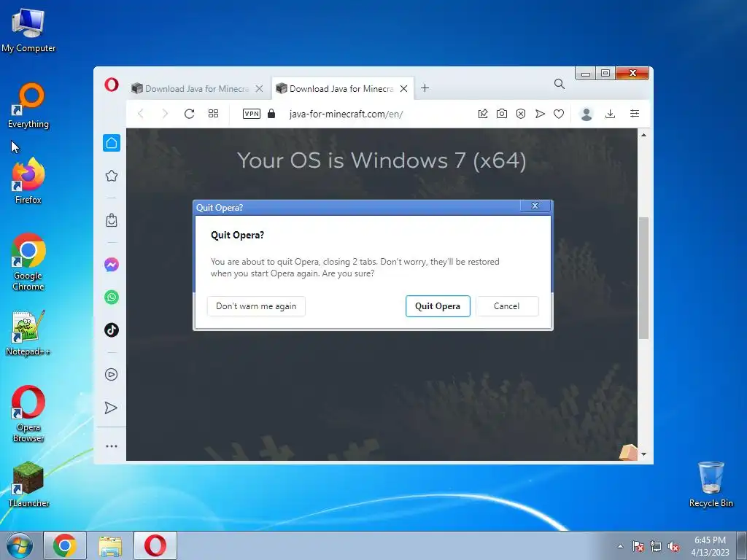Open File Explorer from the taskbar
Image resolution: width=747 pixels, height=560 pixels.
click(110, 545)
